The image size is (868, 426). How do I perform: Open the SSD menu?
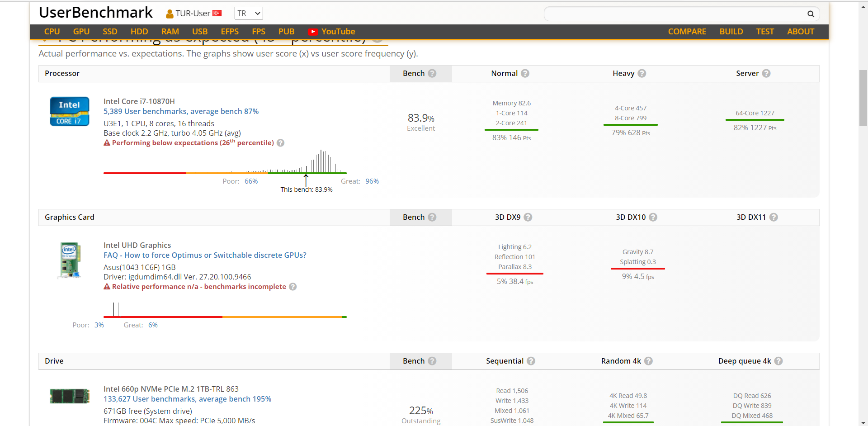click(110, 32)
